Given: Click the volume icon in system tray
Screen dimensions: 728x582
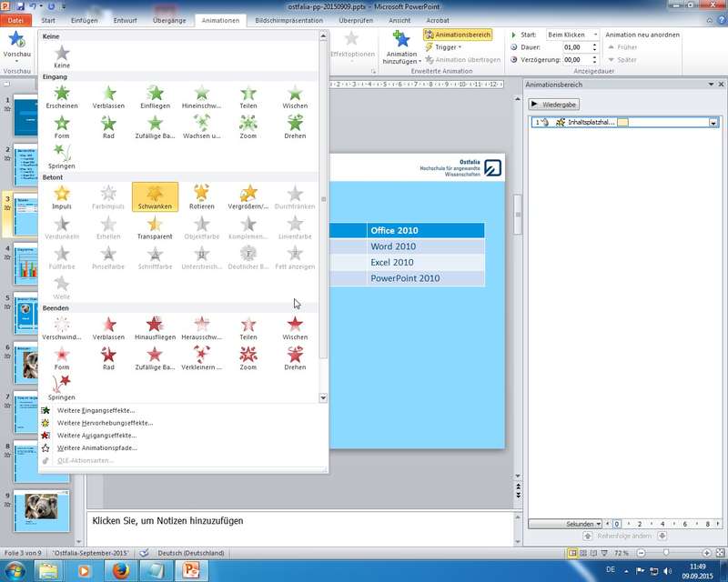Looking at the screenshot, I should coord(667,571).
